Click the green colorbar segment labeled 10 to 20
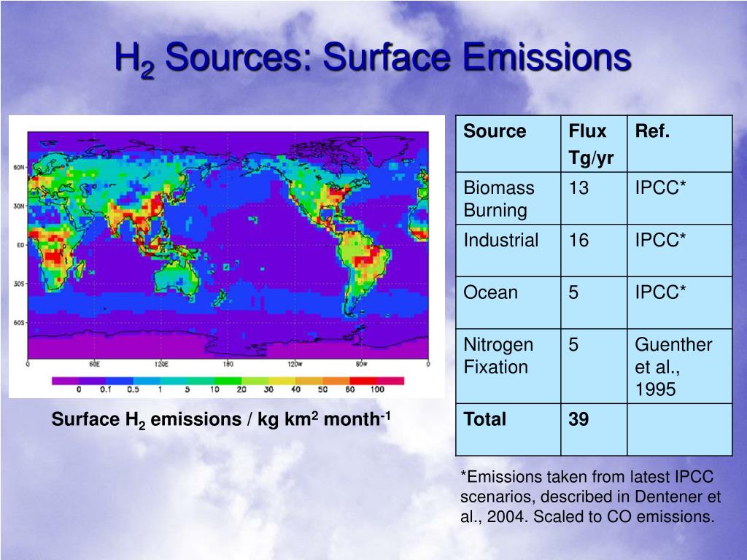Image resolution: width=747 pixels, height=560 pixels. [228, 381]
